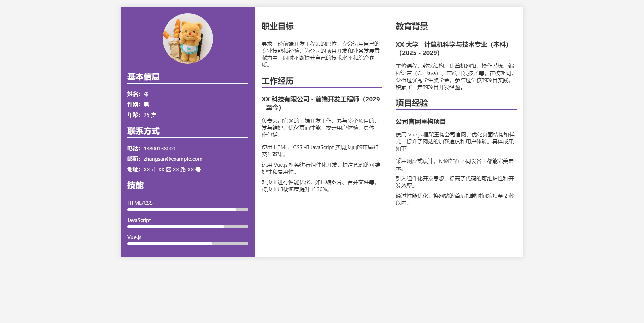Click the HTML/CSS skill progress bar
Viewport: 644px width, 323px height.
188,210
